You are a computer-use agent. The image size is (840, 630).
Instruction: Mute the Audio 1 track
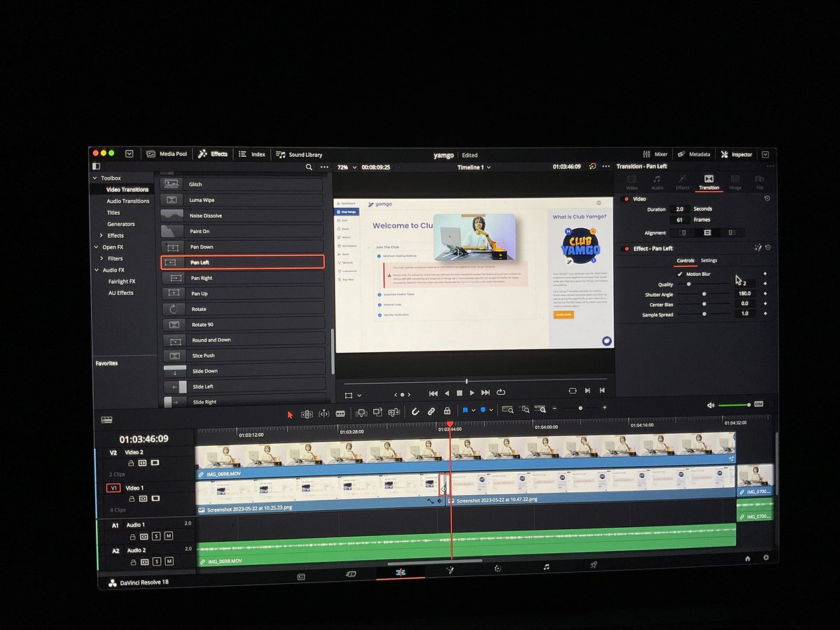click(169, 536)
